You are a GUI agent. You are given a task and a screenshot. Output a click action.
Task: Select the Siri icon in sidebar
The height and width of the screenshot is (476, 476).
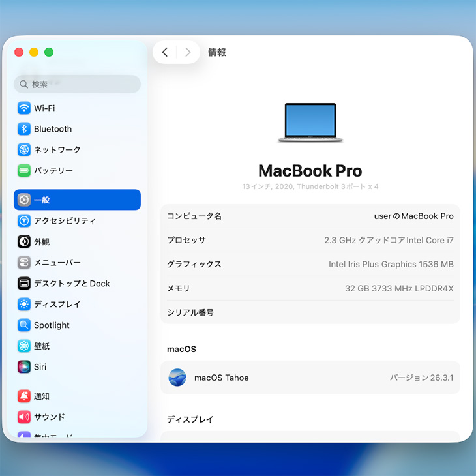coord(24,367)
